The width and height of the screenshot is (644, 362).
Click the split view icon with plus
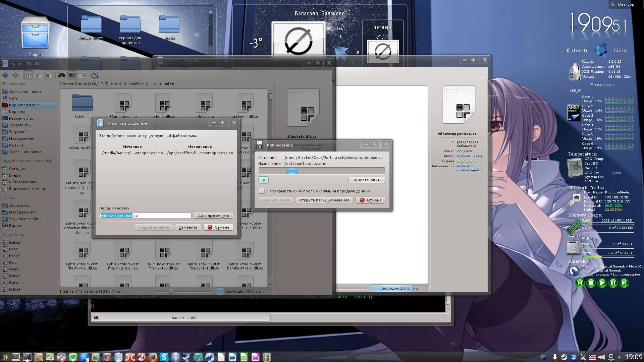(83, 75)
